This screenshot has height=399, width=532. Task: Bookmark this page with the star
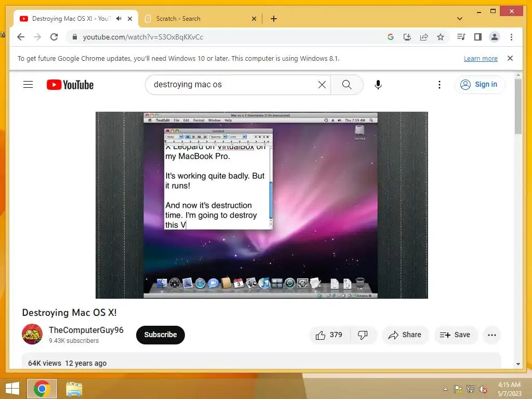441,37
